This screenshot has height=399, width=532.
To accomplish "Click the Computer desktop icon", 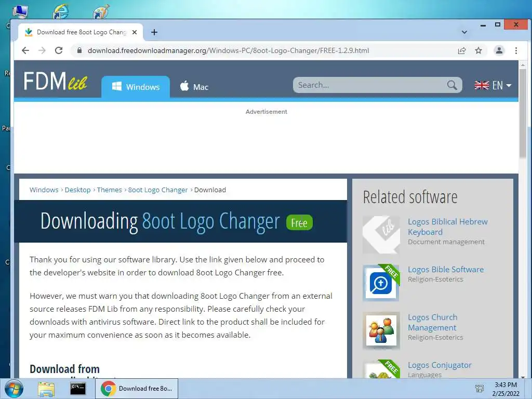I will 20,11.
